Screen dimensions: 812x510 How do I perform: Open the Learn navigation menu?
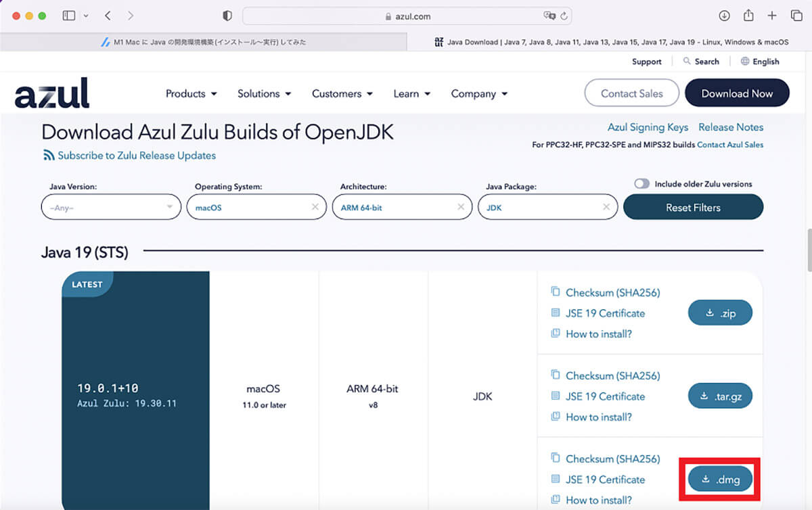[412, 94]
